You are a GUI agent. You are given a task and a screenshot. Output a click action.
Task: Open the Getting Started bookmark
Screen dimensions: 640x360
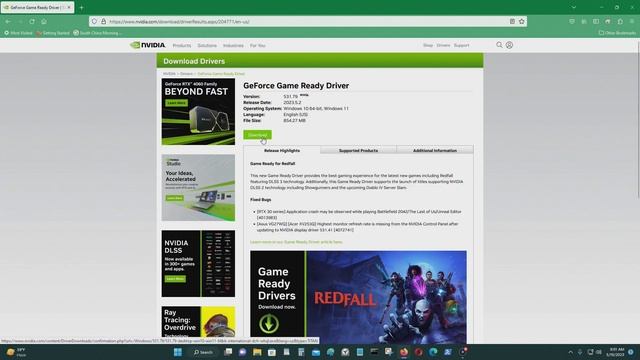click(x=53, y=33)
